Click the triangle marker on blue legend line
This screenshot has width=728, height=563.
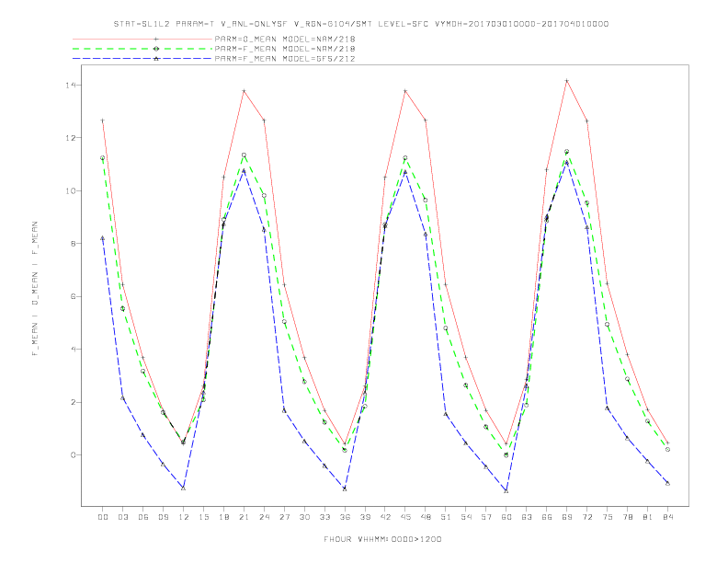tap(156, 59)
